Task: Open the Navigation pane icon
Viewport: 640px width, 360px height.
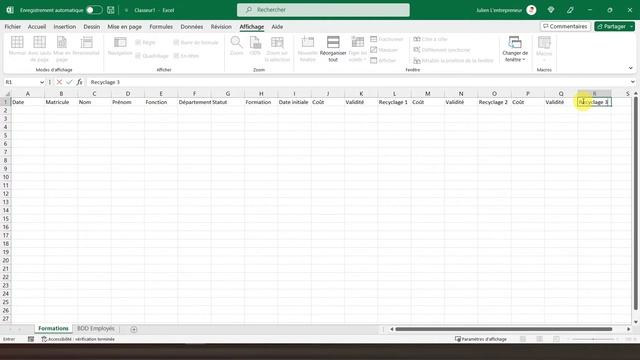Action: click(120, 42)
